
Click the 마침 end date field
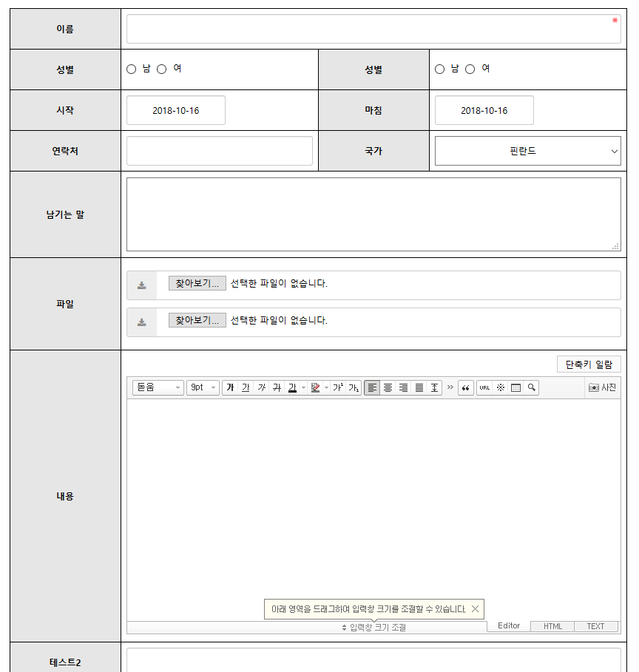pyautogui.click(x=484, y=110)
